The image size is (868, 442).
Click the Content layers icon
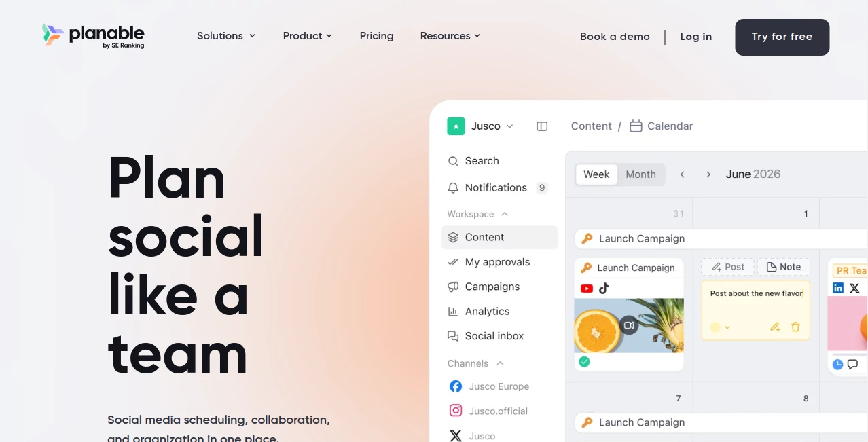[x=453, y=238]
